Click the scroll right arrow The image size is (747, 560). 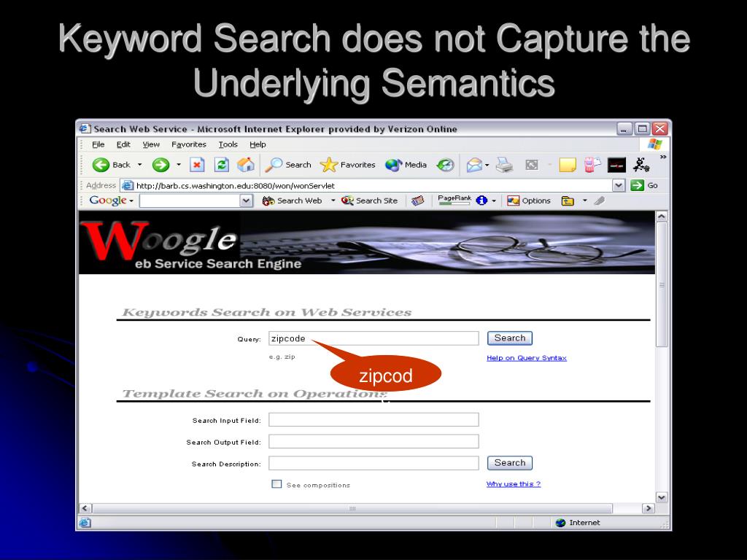[x=648, y=508]
